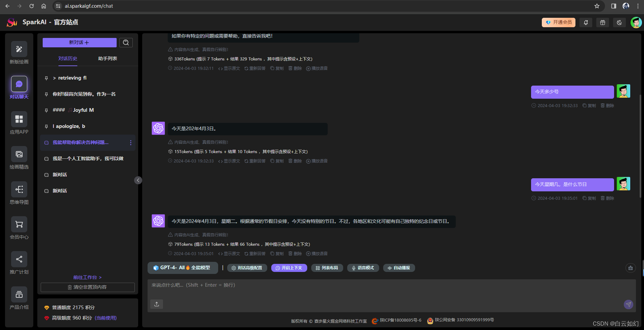Collapse the conversation sidebar with arrow handle
644x330 pixels.
pyautogui.click(x=138, y=180)
